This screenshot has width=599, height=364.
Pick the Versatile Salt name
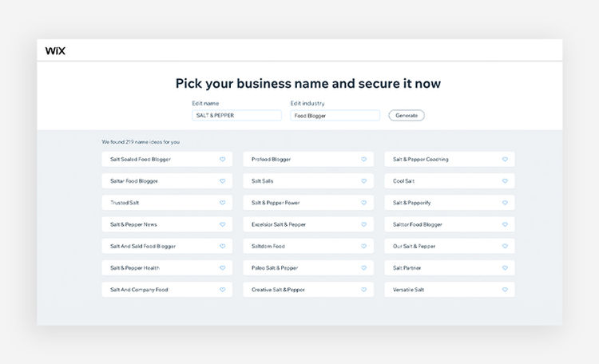click(x=450, y=290)
